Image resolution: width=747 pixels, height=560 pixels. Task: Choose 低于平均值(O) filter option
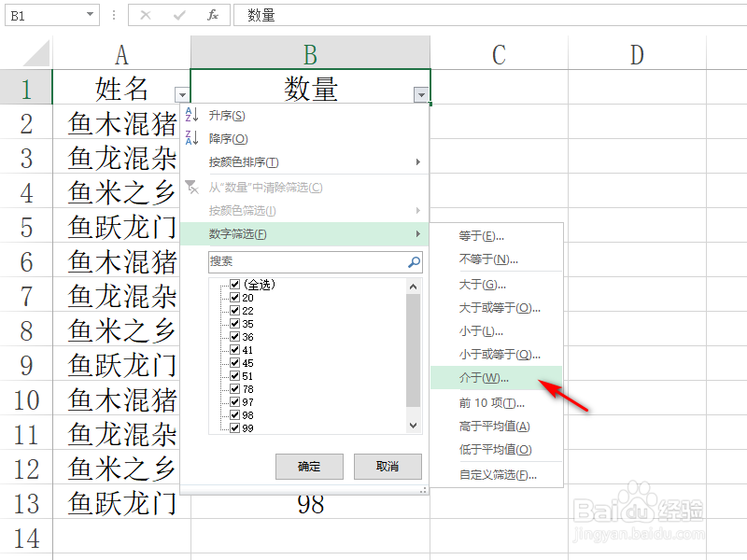[x=497, y=450]
